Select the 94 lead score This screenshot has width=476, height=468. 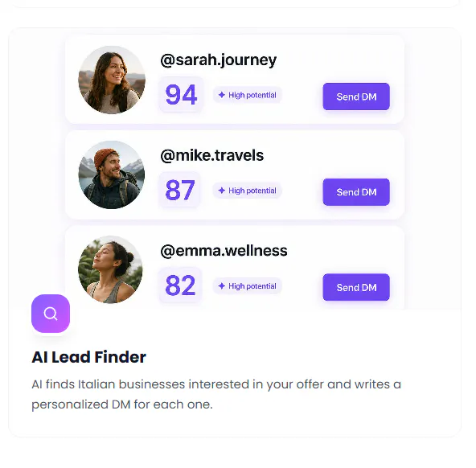pos(181,95)
